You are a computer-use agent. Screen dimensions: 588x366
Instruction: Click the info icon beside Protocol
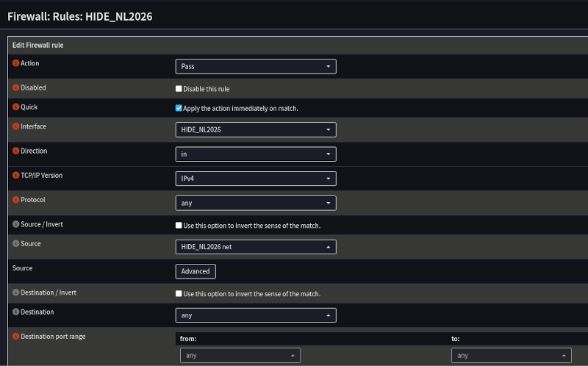pos(16,199)
